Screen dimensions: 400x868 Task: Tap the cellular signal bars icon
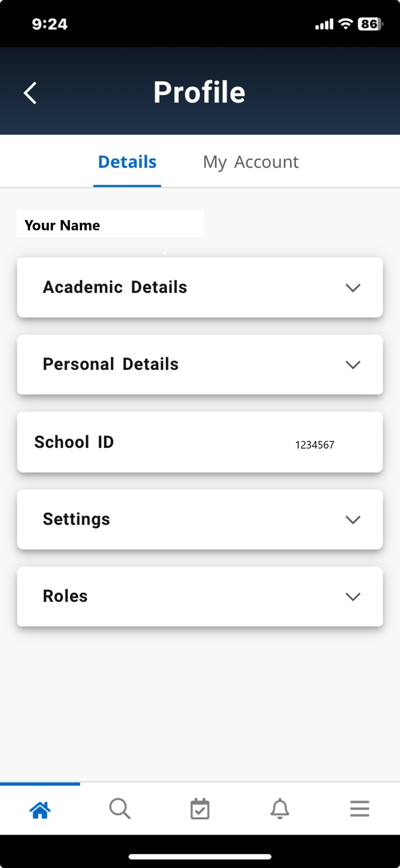pos(324,24)
